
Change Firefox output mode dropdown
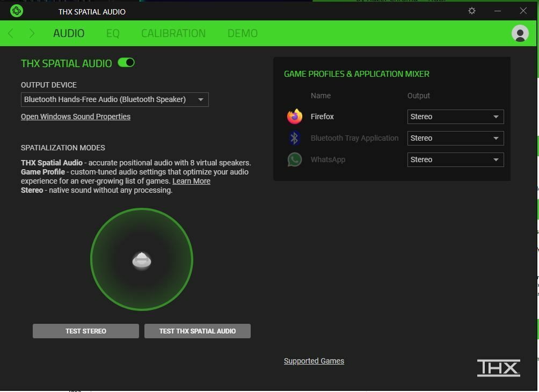tap(455, 117)
